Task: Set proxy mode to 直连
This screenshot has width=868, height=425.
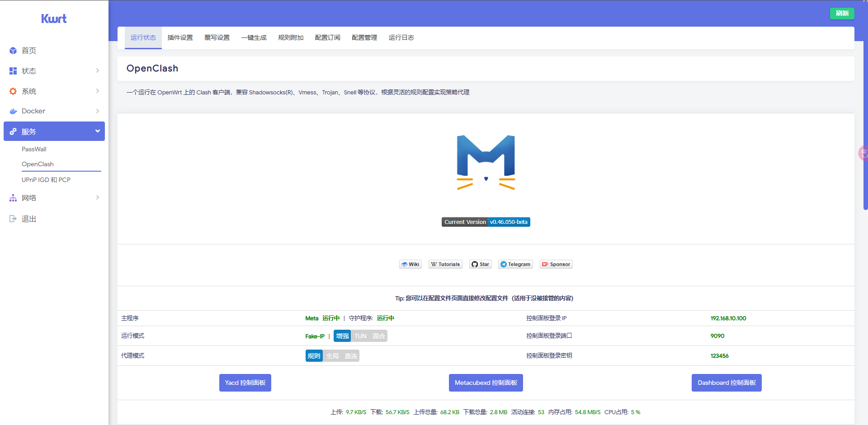Action: [351, 356]
